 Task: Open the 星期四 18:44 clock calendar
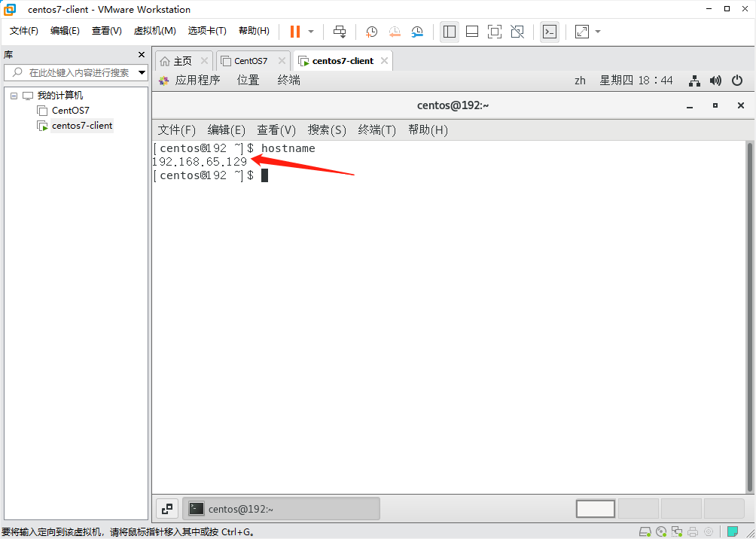tap(636, 81)
